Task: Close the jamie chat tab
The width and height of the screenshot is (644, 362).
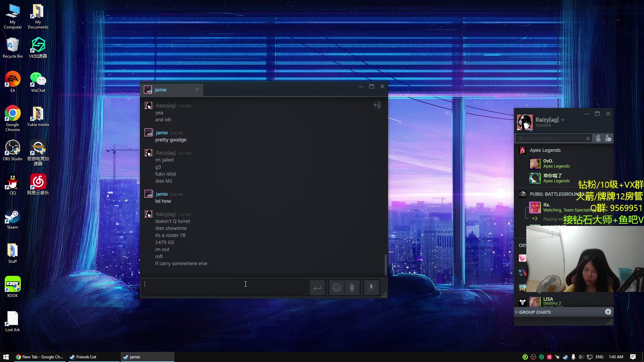Action: point(197,89)
